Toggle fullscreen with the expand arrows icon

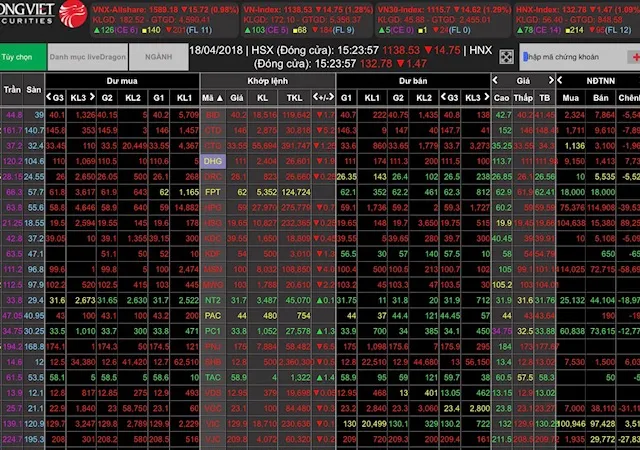(x=506, y=57)
